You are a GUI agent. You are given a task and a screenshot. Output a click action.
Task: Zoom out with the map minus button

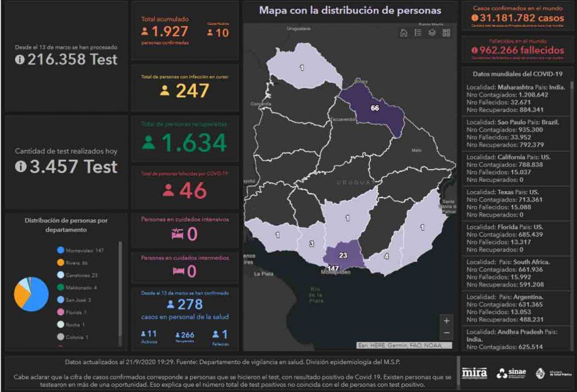point(446,333)
